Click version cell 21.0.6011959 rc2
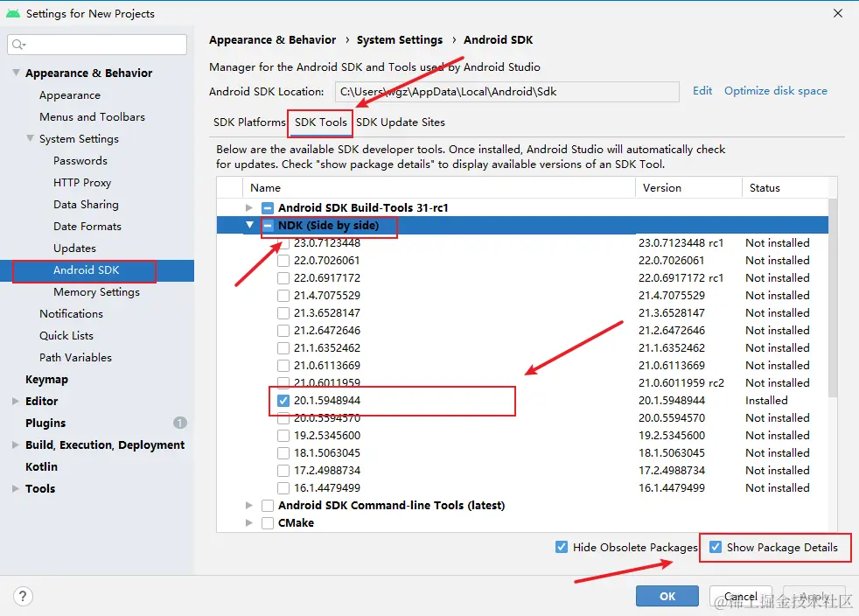Image resolution: width=859 pixels, height=616 pixels. point(681,383)
